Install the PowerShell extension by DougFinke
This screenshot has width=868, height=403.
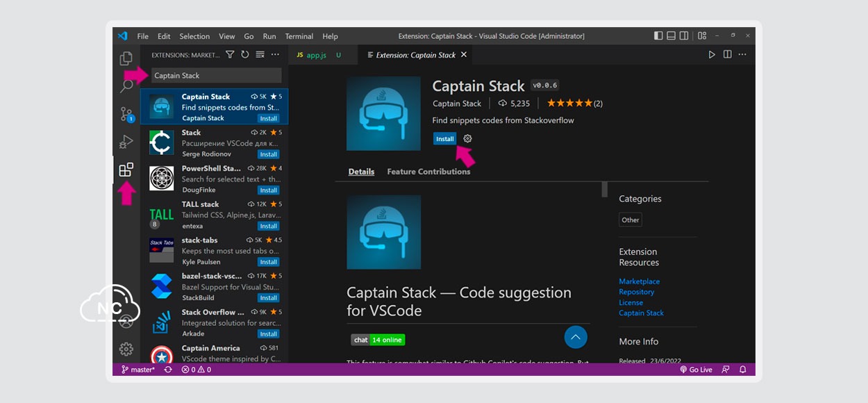269,190
